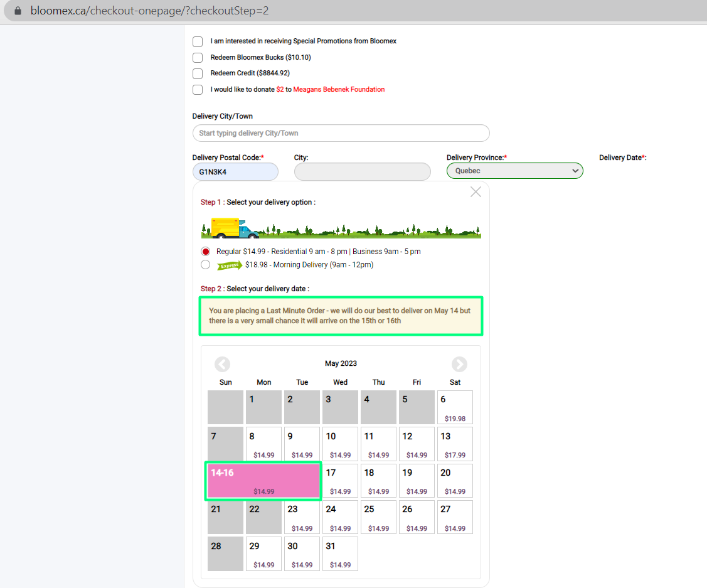
Task: Click 'Step 1 : Select your delivery option' heading
Action: [x=258, y=202]
